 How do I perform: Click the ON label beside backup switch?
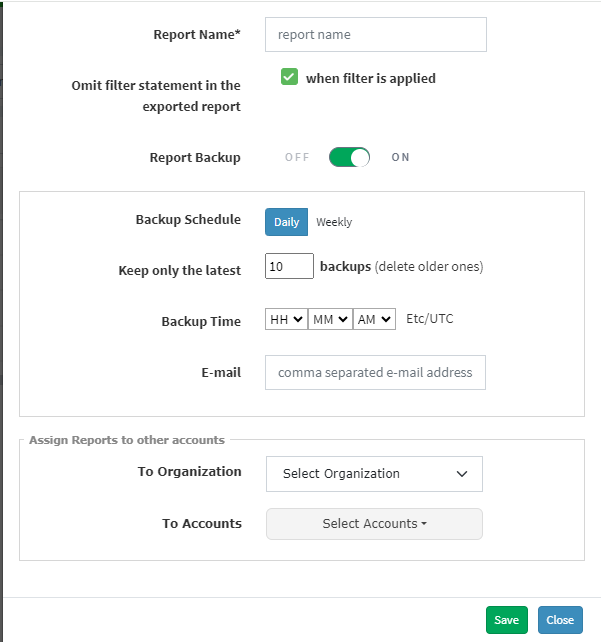[x=400, y=157]
